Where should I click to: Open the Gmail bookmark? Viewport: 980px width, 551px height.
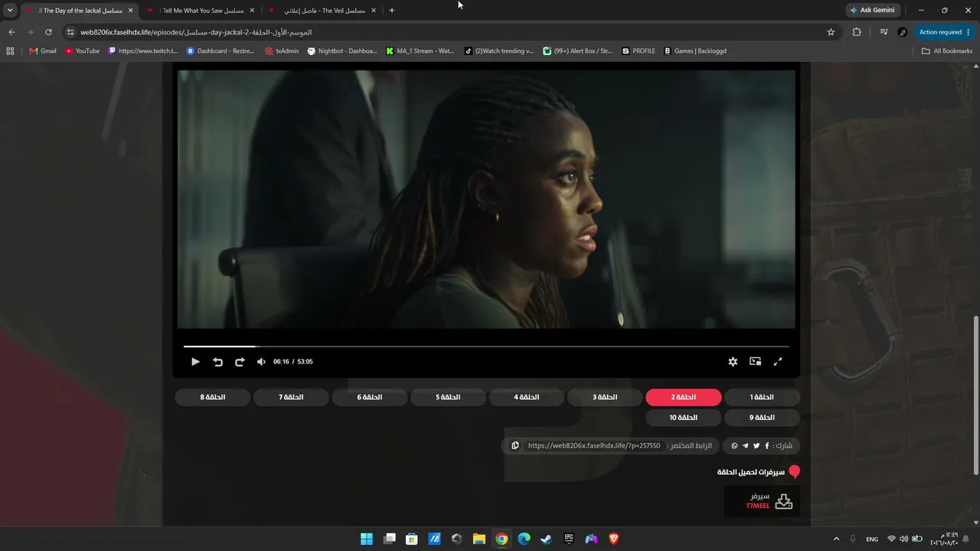pos(43,51)
